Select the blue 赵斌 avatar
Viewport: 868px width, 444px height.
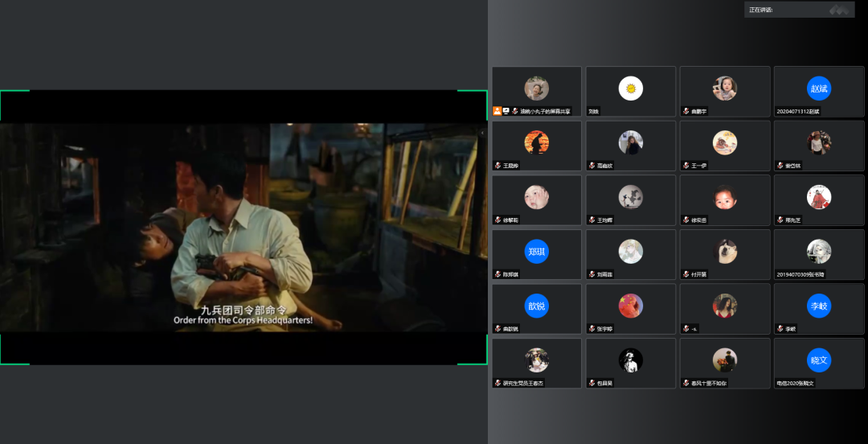pos(818,88)
